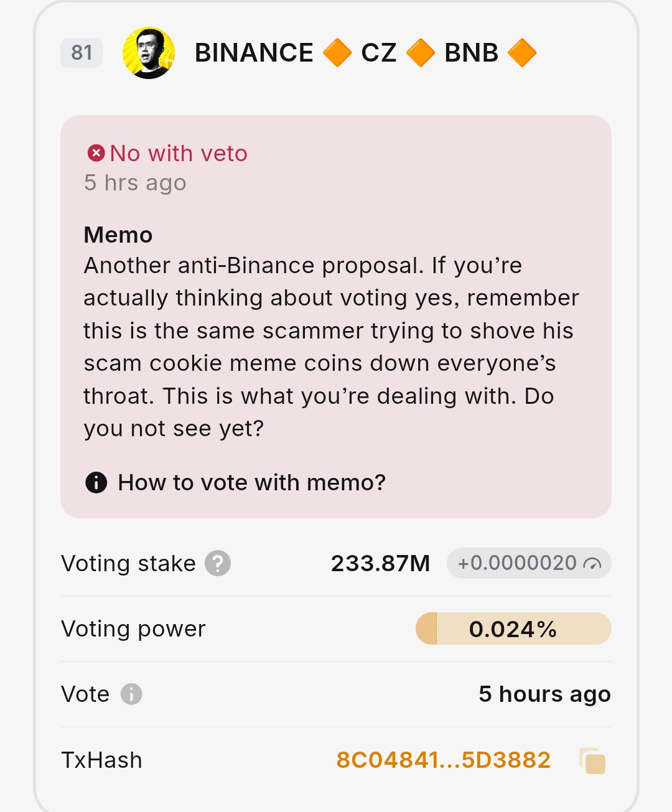Click the 'No with veto' vote label
The image size is (672, 812).
tap(179, 153)
